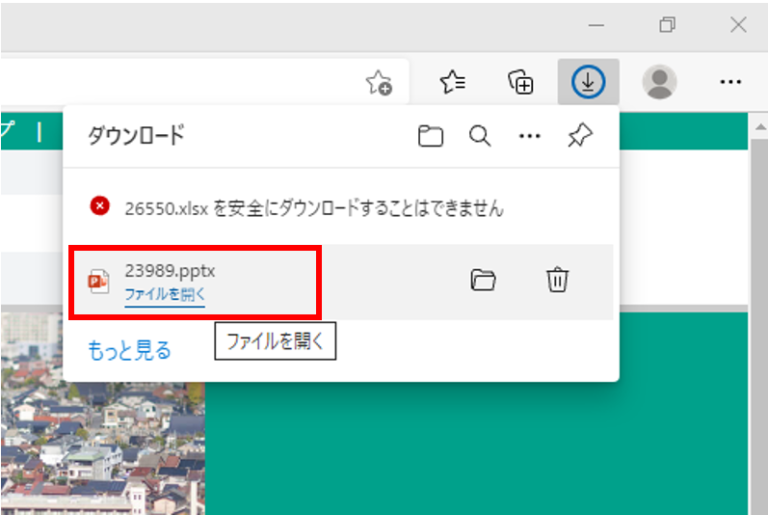Viewport: 768px width, 515px height.
Task: Click the PowerPoint file icon for 23989.pptx
Action: coord(99,281)
